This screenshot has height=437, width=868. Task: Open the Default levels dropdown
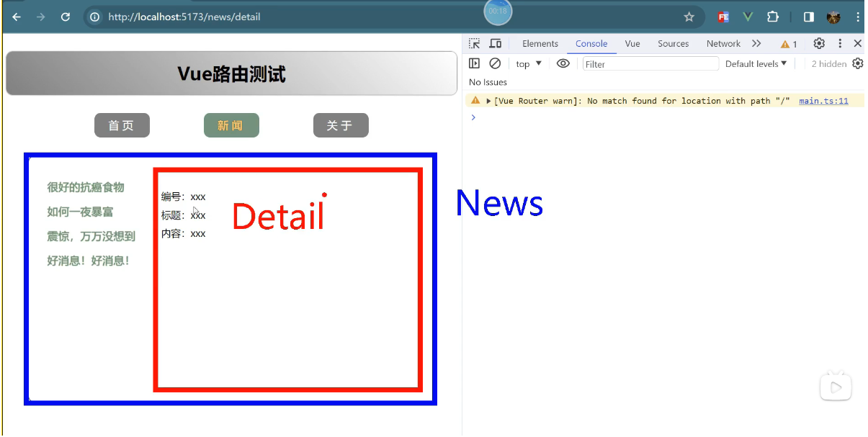(x=756, y=64)
